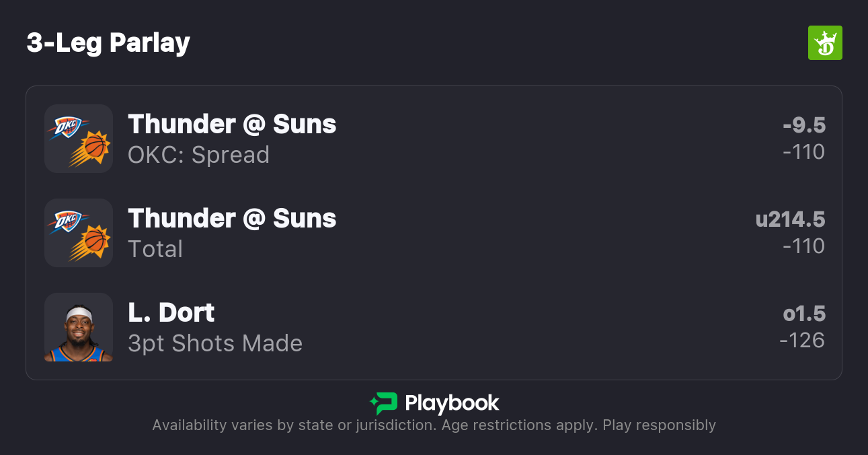Click the 3-Leg Parlay heading
868x455 pixels.
(x=108, y=43)
